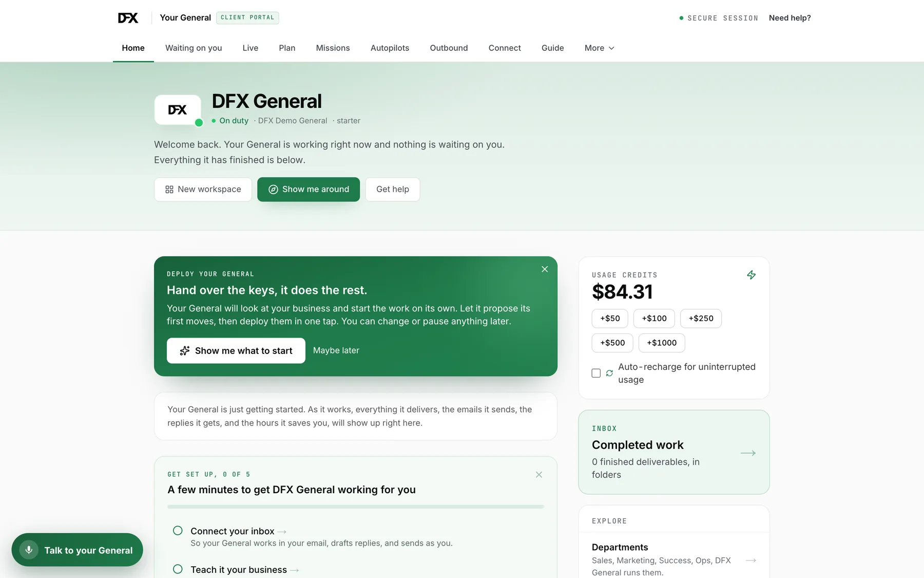The width and height of the screenshot is (924, 578).
Task: Select the Missions tab
Action: (333, 48)
